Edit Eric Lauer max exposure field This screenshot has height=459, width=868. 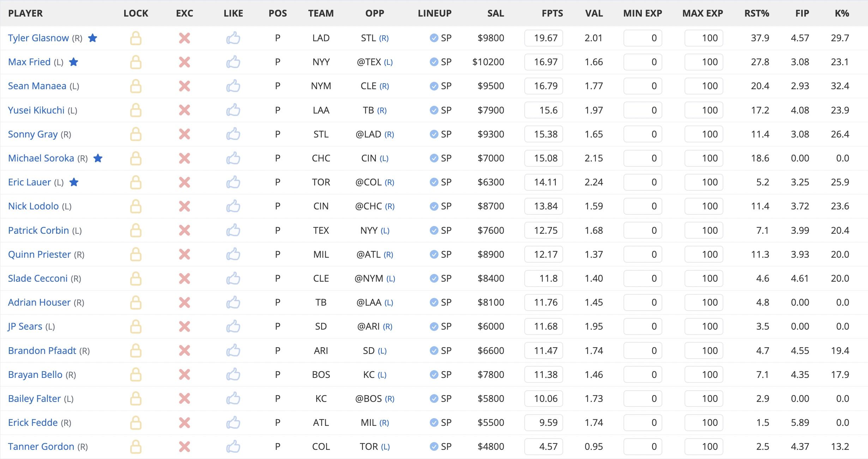tap(704, 182)
